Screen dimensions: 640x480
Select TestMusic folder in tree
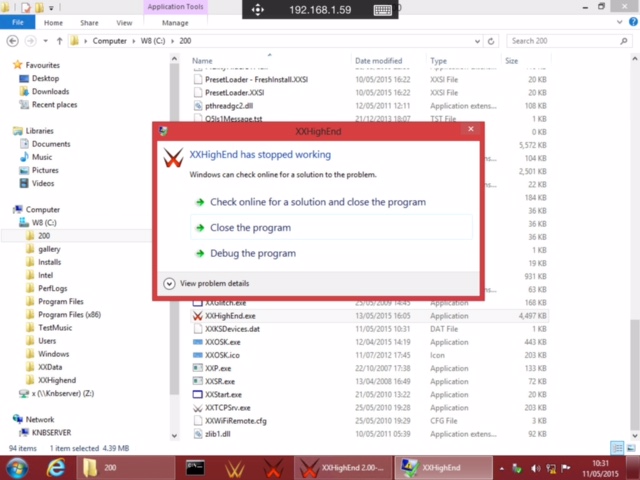tap(55, 328)
